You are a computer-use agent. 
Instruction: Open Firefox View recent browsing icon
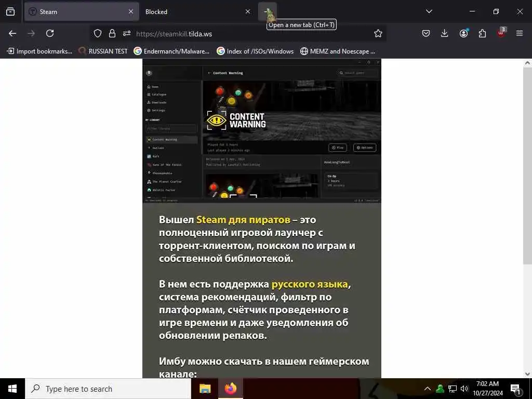point(10,11)
